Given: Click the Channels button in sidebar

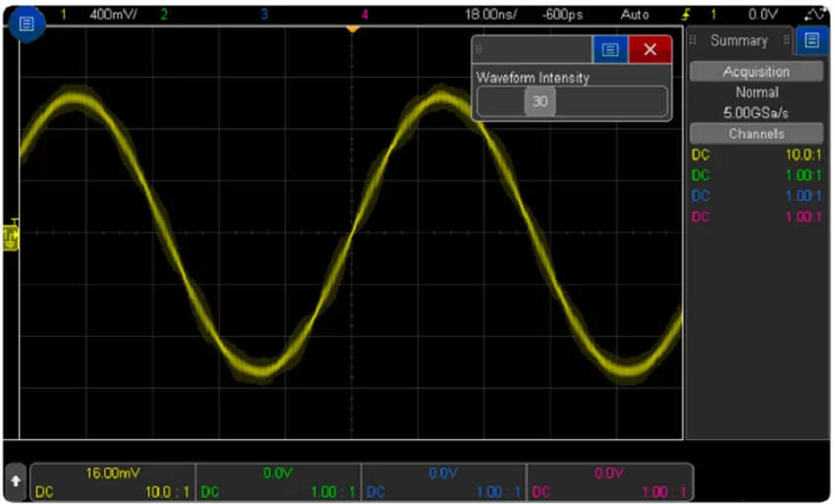Looking at the screenshot, I should (755, 134).
